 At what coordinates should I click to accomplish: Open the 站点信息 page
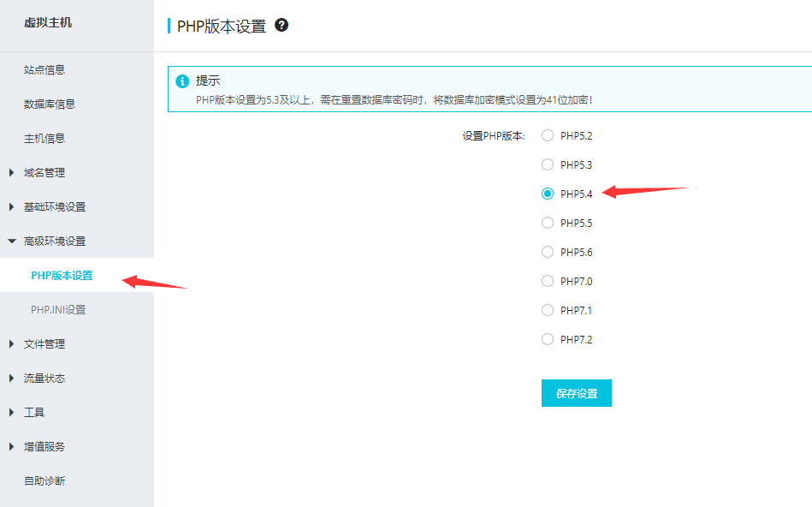coord(44,70)
